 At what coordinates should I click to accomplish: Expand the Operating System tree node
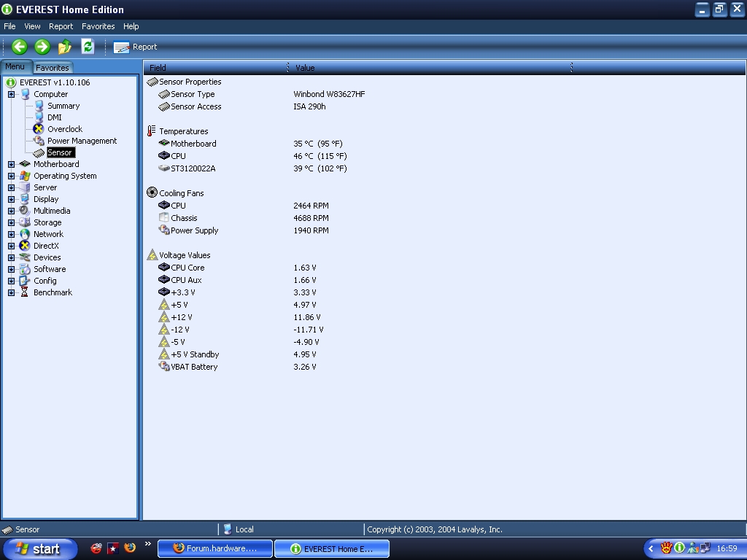[11, 176]
